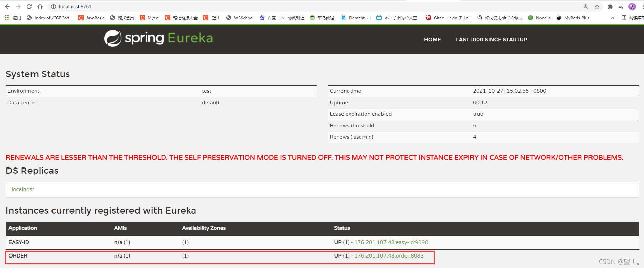Screen dimensions: 644x268
Task: Open the 菜鸟教程 bookmark
Action: 322,18
